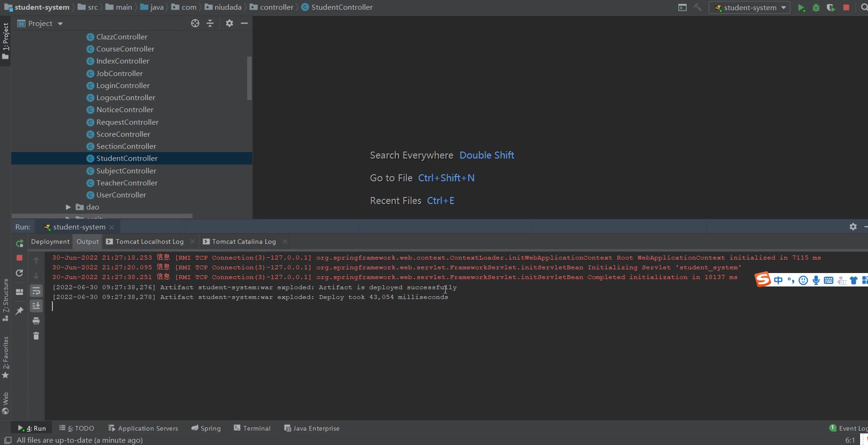Click the Project tree vertical scrollbar
The image size is (868, 445).
tap(249, 78)
